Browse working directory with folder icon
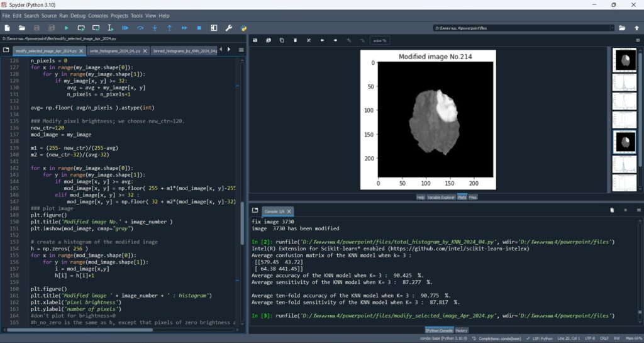The width and height of the screenshot is (644, 343). [x=622, y=28]
